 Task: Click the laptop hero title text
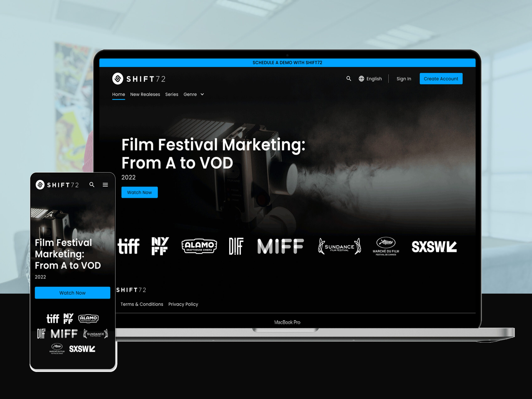click(x=213, y=154)
